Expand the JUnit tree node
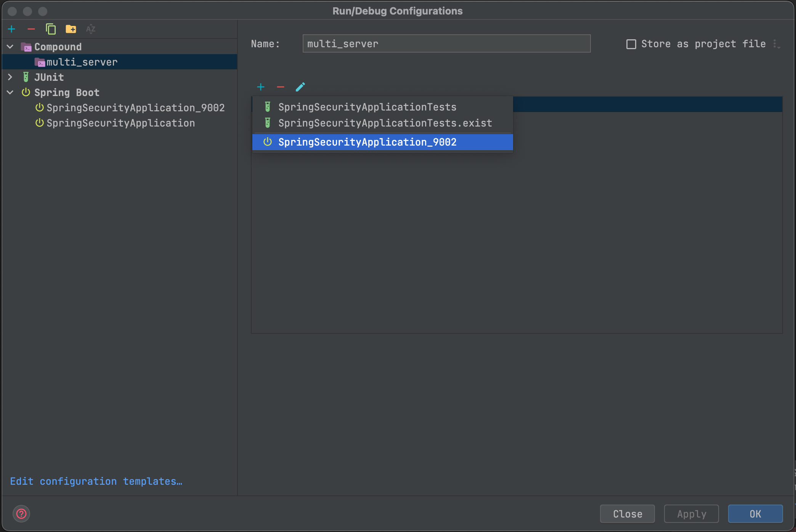 [x=10, y=77]
